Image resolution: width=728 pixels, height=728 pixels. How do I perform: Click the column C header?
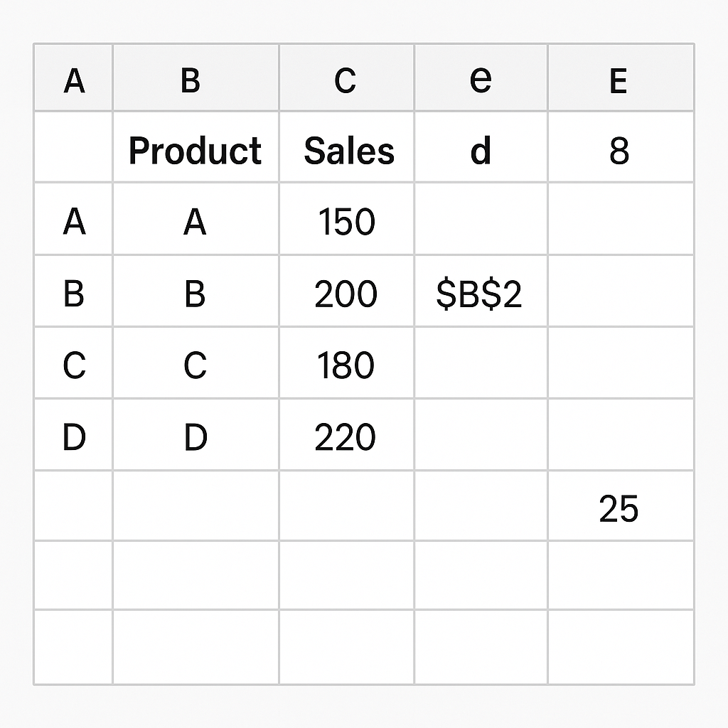coord(346,77)
